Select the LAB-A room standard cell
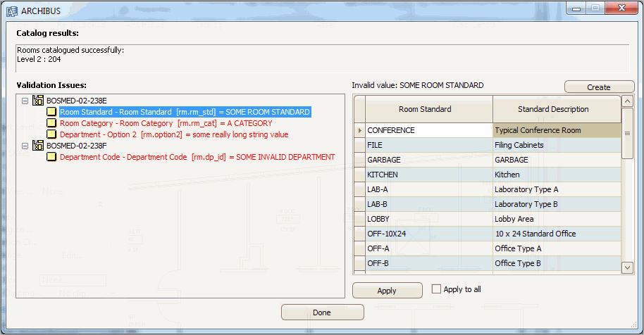Viewport: 644px width, 335px height. (429, 189)
